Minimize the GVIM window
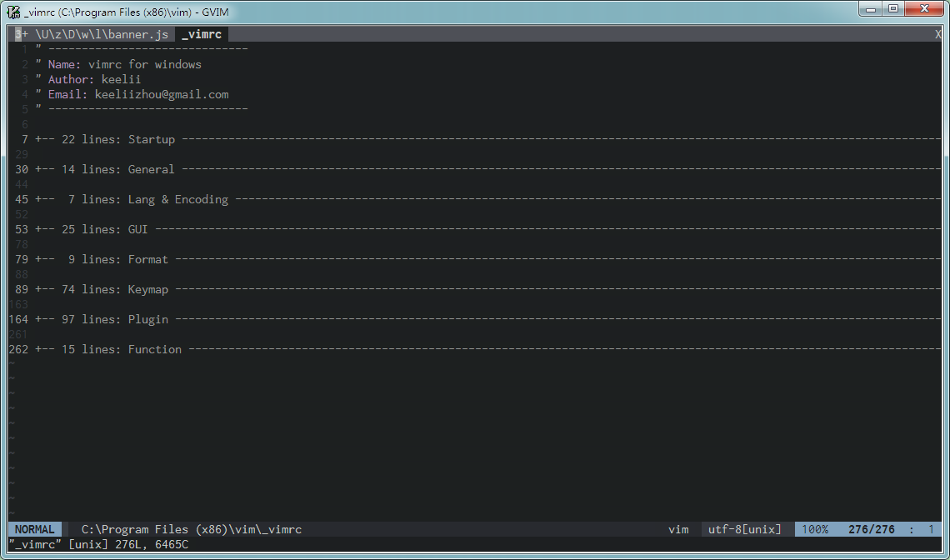Image resolution: width=950 pixels, height=560 pixels. pyautogui.click(x=871, y=9)
